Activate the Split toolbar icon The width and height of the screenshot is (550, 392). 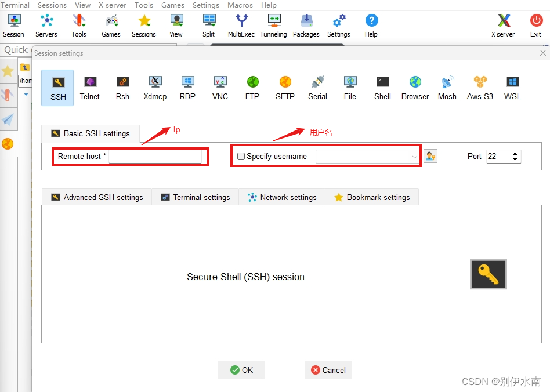pos(209,26)
